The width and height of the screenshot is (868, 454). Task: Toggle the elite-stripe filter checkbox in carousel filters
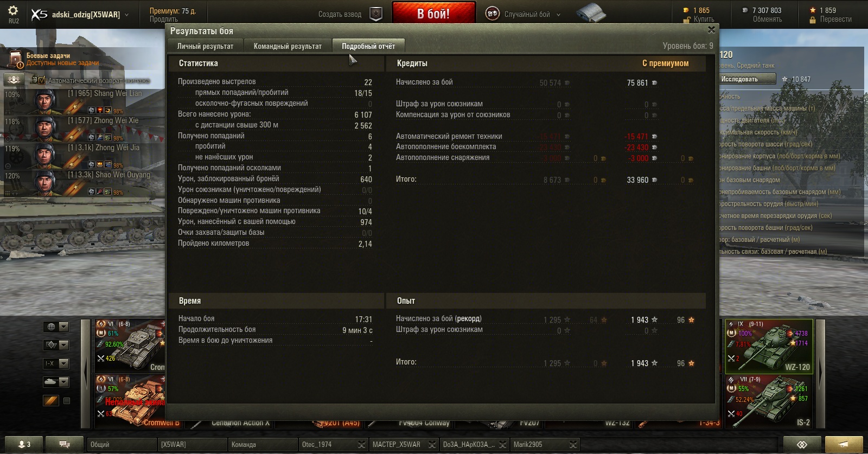coord(67,401)
